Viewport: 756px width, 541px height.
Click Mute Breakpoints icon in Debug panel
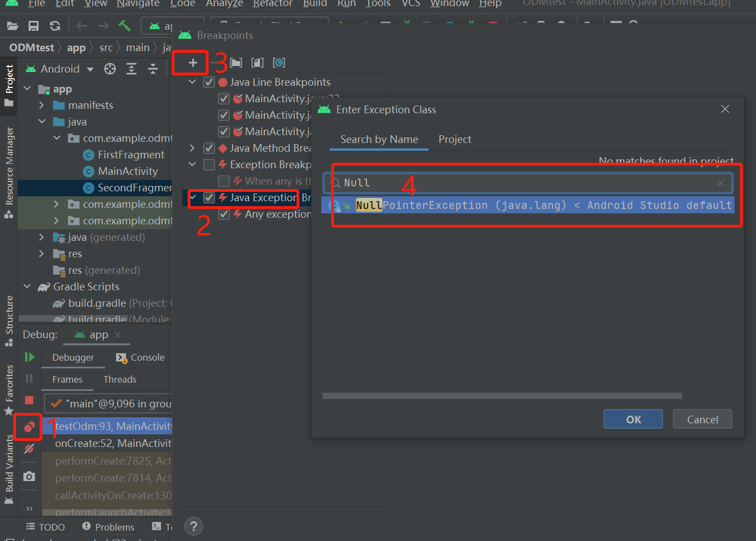[x=29, y=449]
